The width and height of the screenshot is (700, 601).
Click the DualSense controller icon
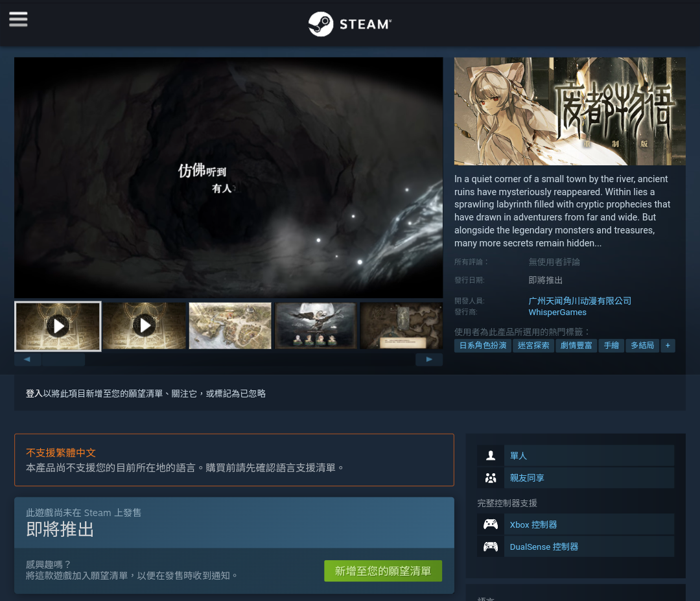491,546
